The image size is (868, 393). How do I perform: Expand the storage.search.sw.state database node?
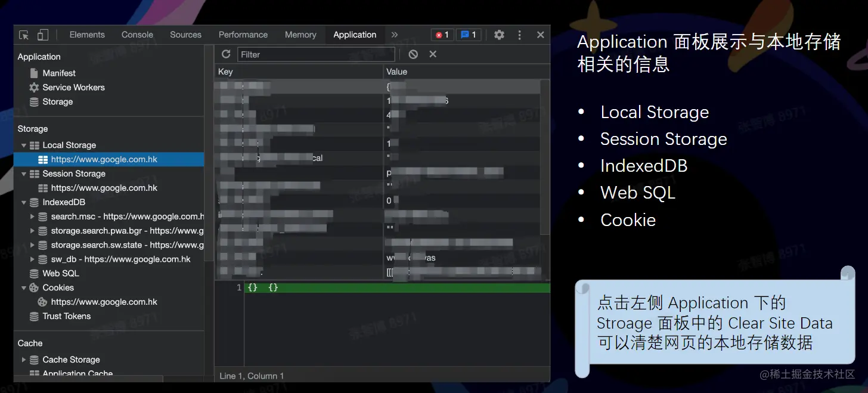(32, 245)
